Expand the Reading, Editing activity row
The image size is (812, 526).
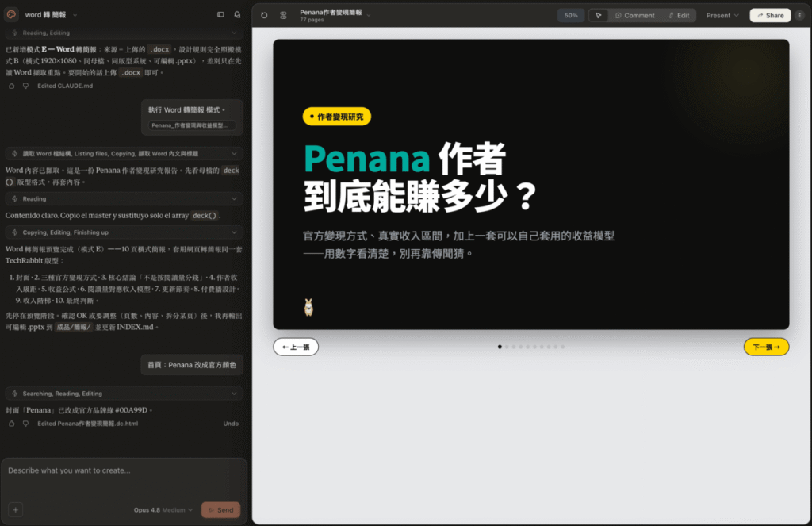pos(124,33)
